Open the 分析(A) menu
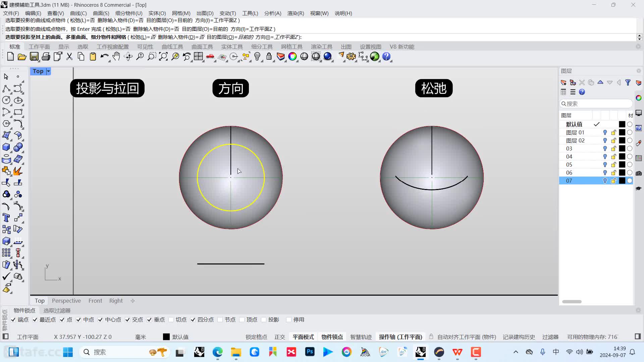This screenshot has width=644, height=362. click(273, 13)
